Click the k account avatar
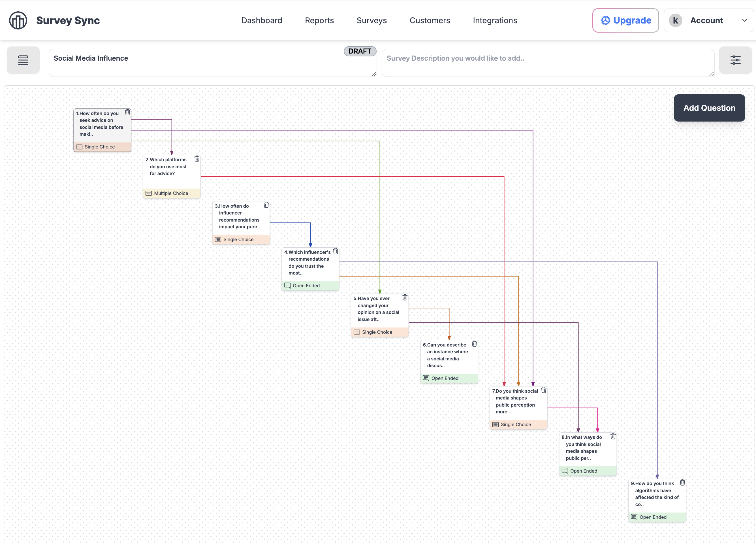Image resolution: width=756 pixels, height=544 pixels. 675,20
